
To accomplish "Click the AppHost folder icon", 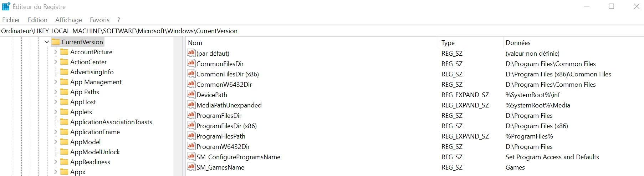I will (x=64, y=102).
